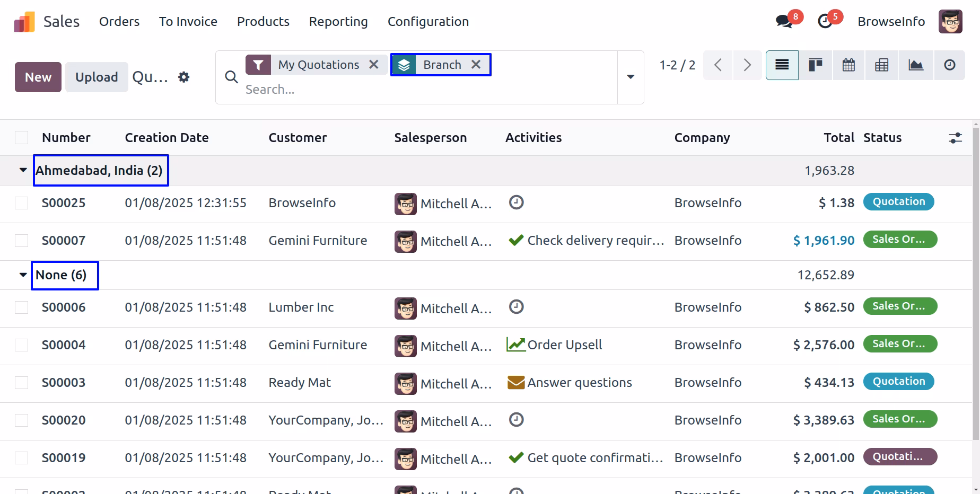Click the check activity icon for S00007

pyautogui.click(x=516, y=240)
